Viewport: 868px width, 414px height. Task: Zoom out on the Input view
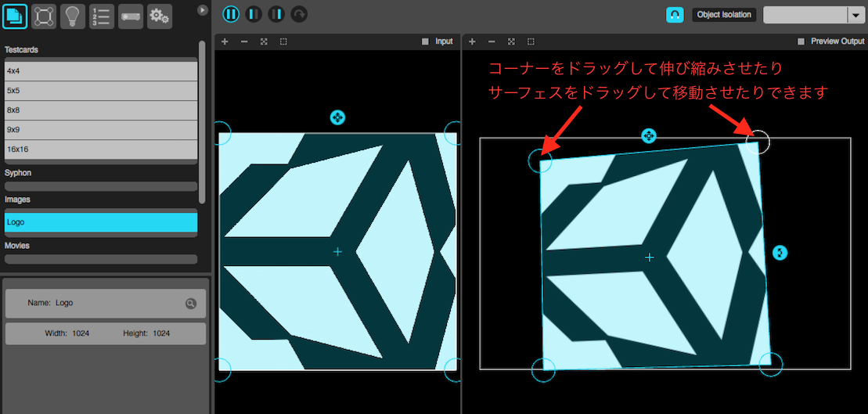pyautogui.click(x=244, y=41)
